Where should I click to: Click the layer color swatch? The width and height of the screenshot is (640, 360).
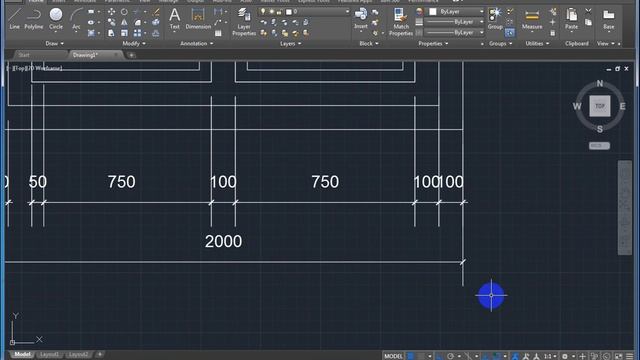point(289,12)
